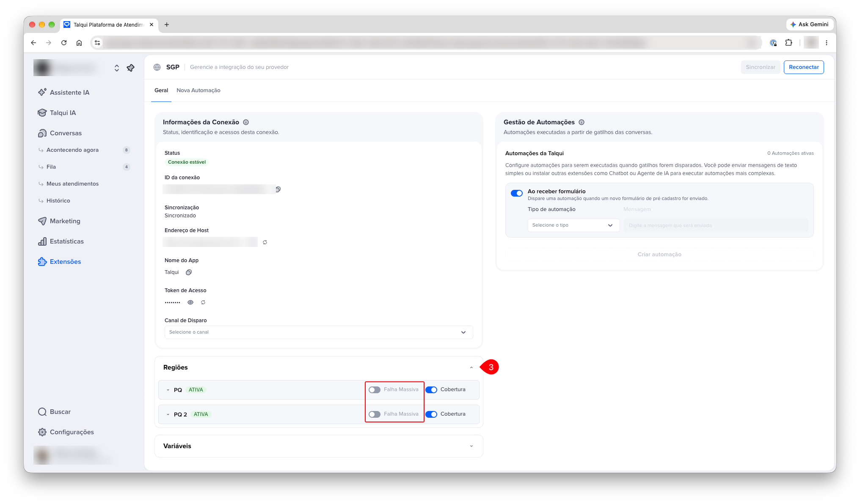
Task: Enable Falha Massiva toggle for region PQ
Action: coord(375,390)
